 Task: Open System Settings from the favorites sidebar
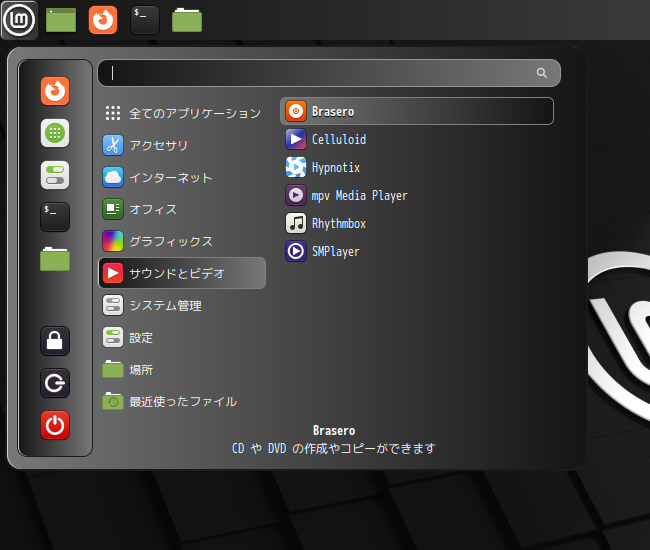point(55,175)
